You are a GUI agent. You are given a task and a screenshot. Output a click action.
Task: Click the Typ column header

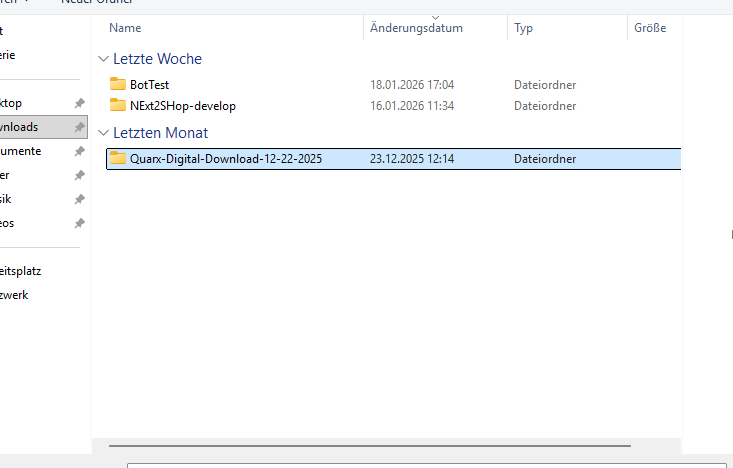pyautogui.click(x=524, y=29)
